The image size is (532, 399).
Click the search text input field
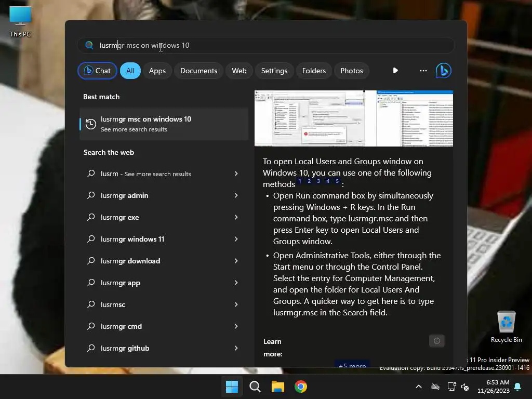266,45
